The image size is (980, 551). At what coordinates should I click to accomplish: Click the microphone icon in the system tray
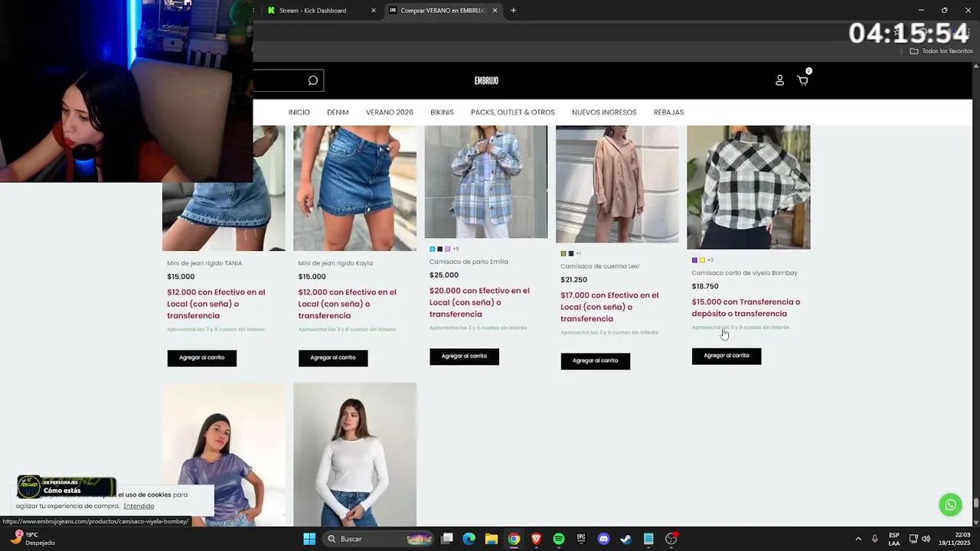874,539
